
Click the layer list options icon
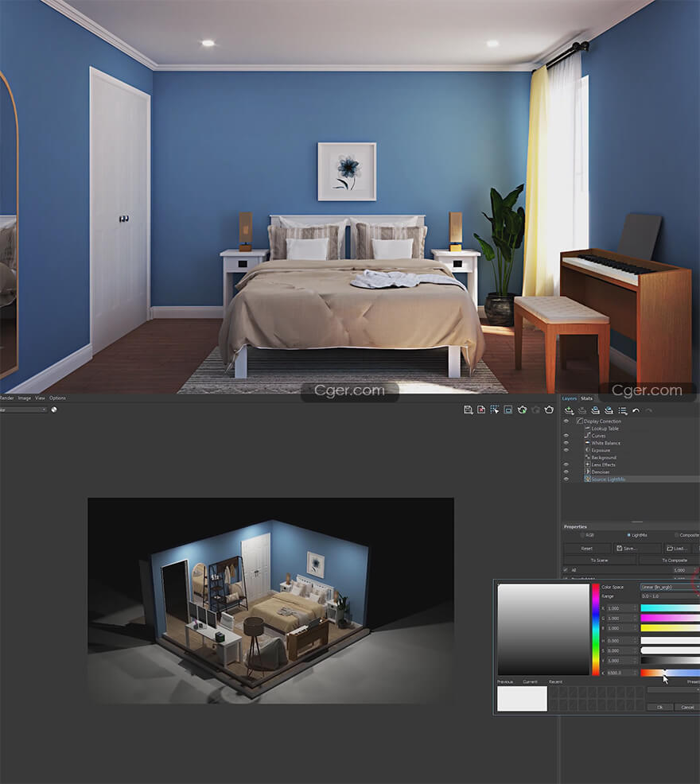(x=622, y=410)
